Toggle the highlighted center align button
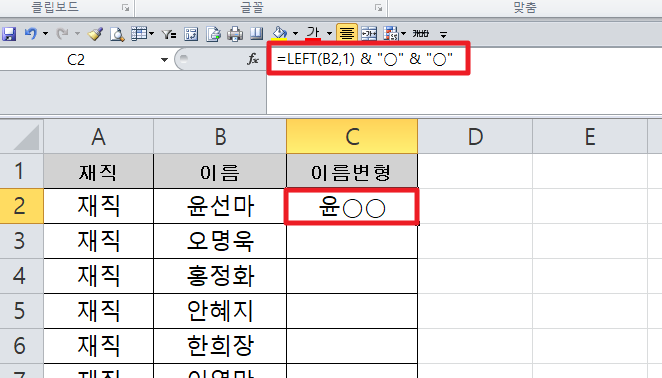 click(347, 33)
